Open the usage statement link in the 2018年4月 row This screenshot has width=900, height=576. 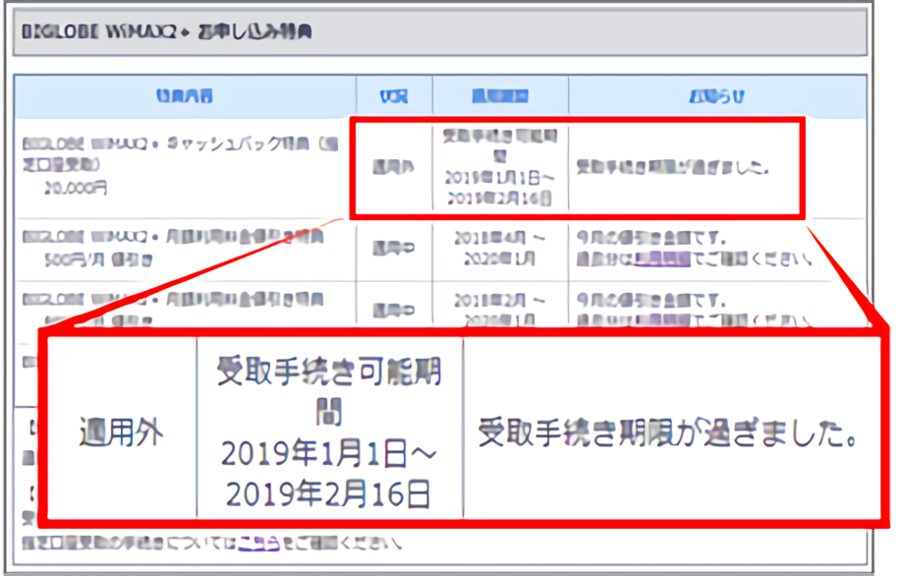pyautogui.click(x=662, y=260)
